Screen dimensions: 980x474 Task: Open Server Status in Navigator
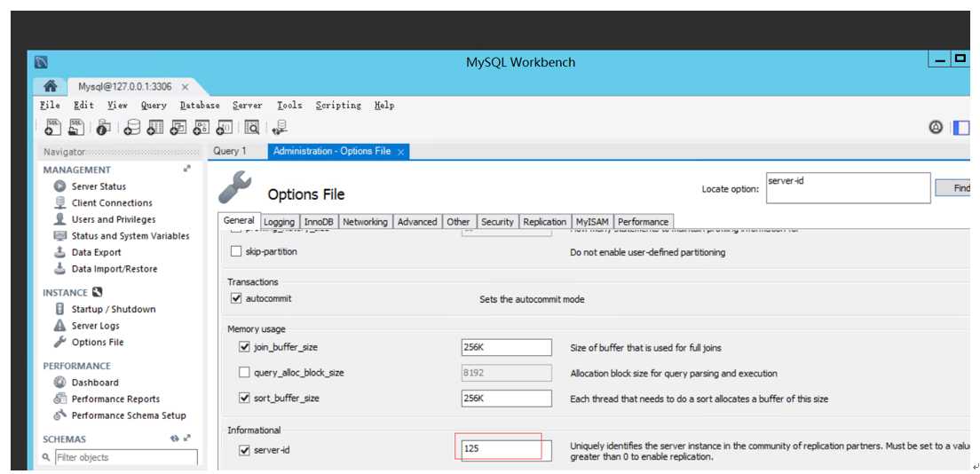(x=99, y=186)
